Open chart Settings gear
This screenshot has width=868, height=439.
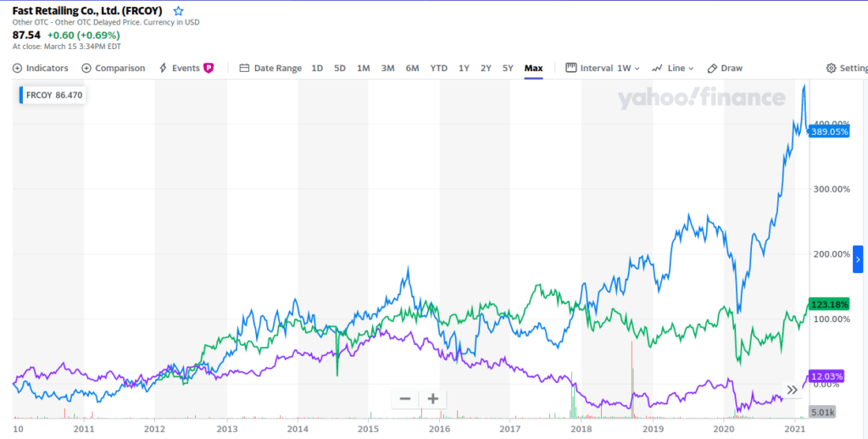(844, 68)
